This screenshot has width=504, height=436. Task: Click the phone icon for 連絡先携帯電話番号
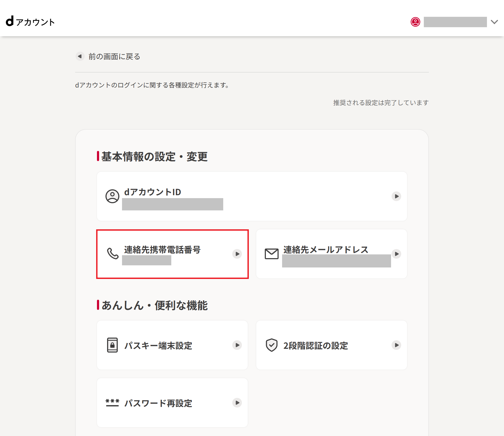(113, 254)
